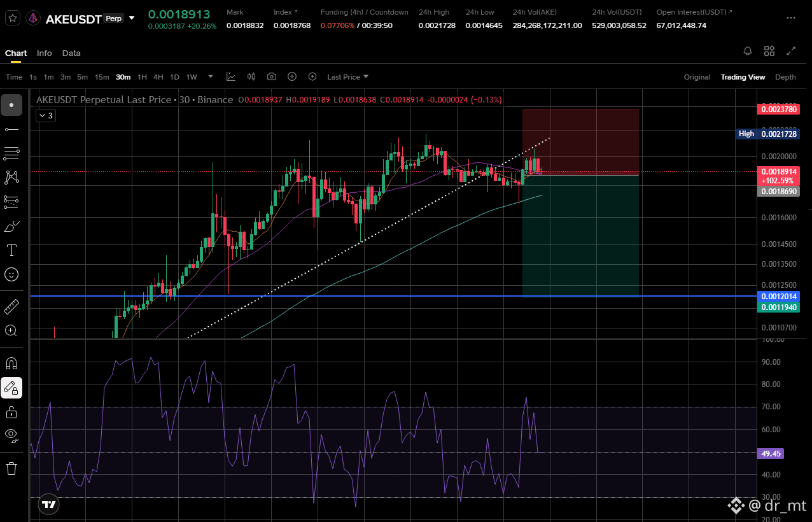Click the AKE coin logo icon
Viewport: 812px width, 522px height.
click(34, 18)
